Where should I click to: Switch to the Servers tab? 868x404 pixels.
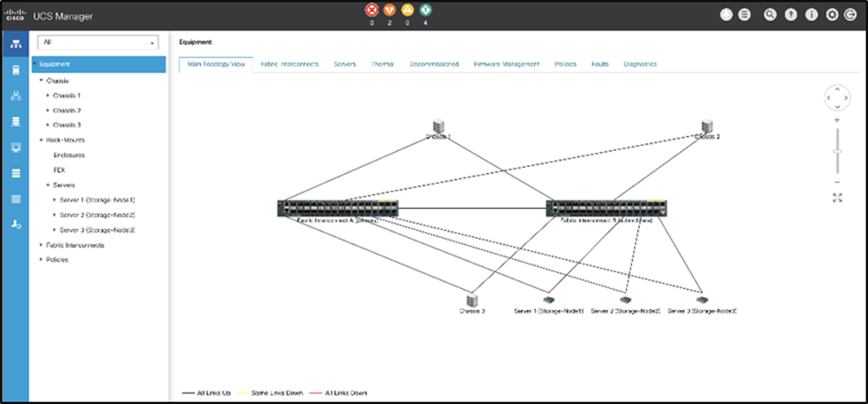click(345, 64)
